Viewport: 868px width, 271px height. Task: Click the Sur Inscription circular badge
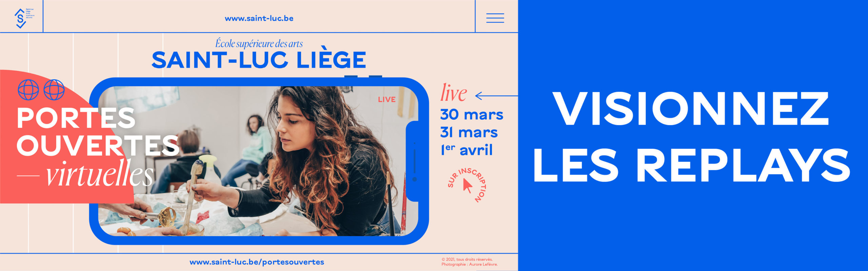point(467,185)
